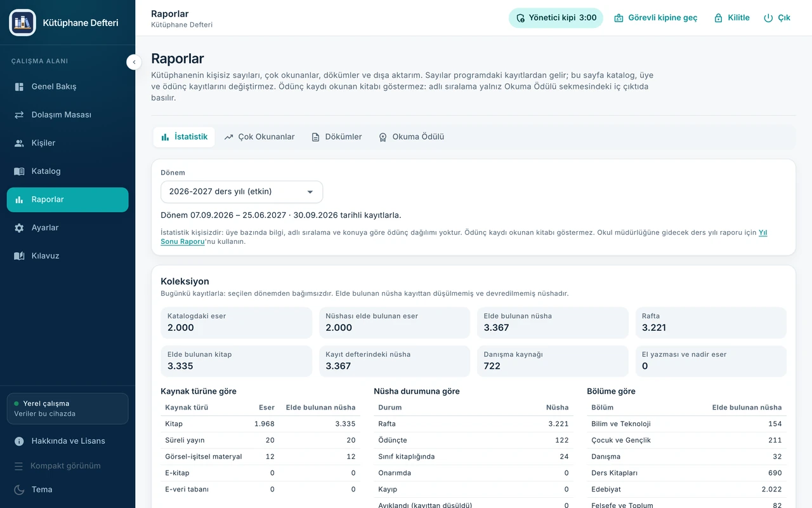Screen dimensions: 812x508
Task: Click the Ders Kitapları row in the Bölüm table
Action: tap(686, 473)
